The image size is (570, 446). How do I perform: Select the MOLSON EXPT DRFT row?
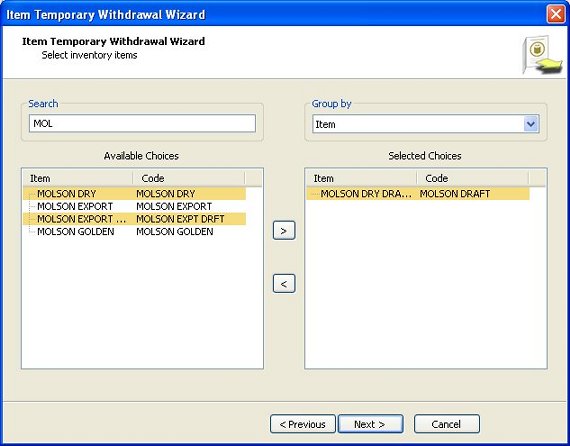click(135, 219)
